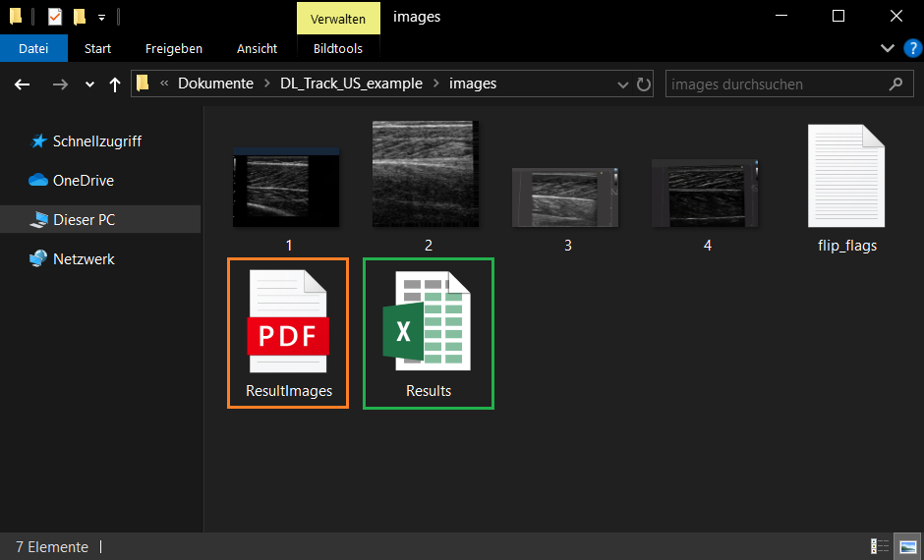Open the Ansicht ribbon tab
This screenshot has height=560, width=924.
point(257,48)
